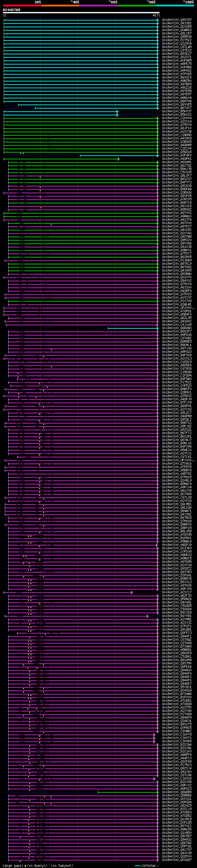Viewport: 197px width, 868px height.
Task: Click on UniRef100_C4J149 text
Action: (x=176, y=325)
